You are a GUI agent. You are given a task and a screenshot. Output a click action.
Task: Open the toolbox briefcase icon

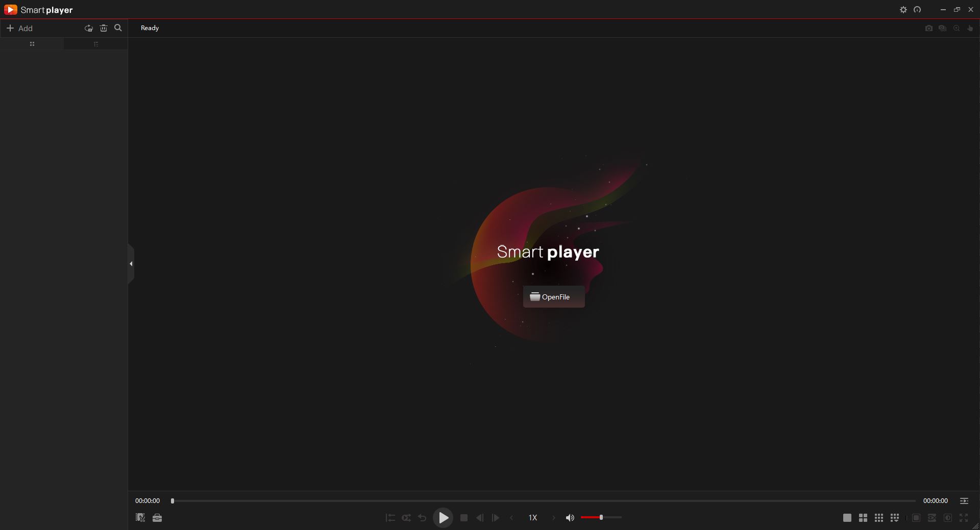157,518
